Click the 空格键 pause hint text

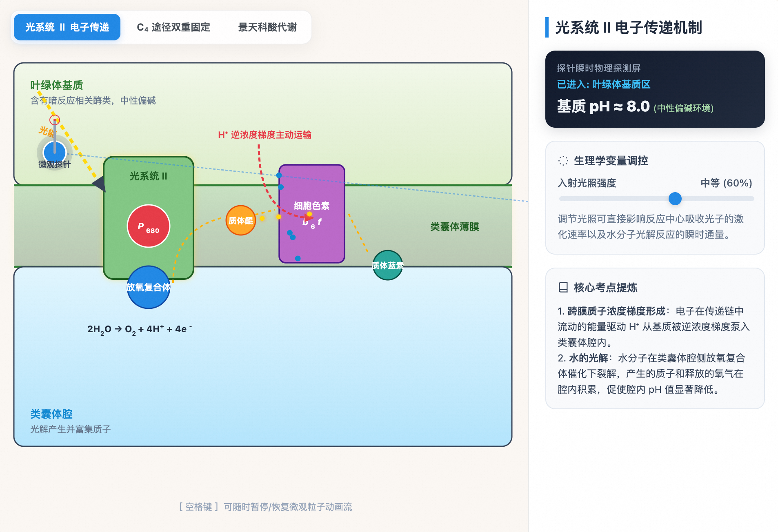[265, 507]
